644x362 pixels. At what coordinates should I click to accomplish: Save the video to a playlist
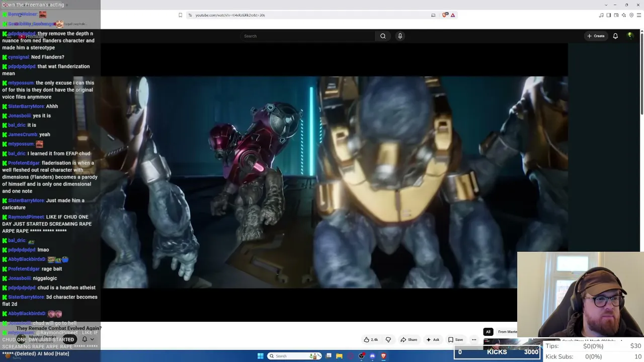pos(456,340)
